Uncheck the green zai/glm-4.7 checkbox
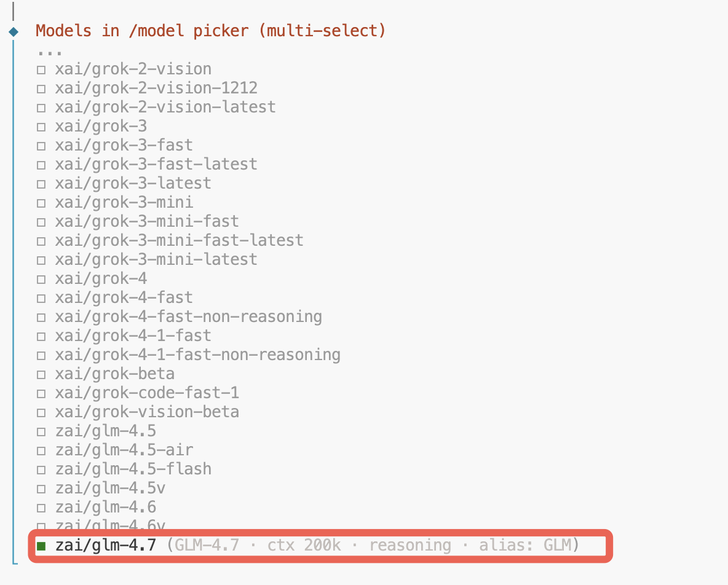728x585 pixels. (x=41, y=546)
